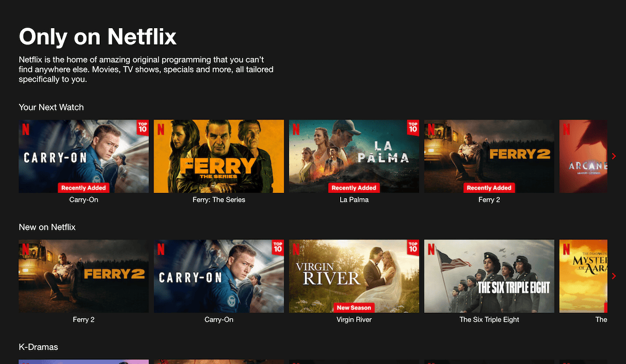Click the N logo on Virgin River poster
626x364 pixels.
coord(296,249)
